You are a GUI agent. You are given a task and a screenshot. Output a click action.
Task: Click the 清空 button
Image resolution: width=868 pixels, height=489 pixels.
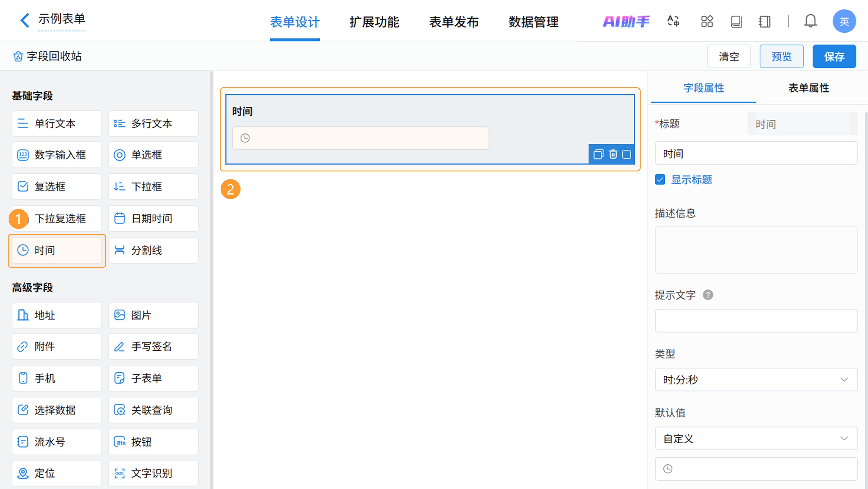[x=729, y=56]
